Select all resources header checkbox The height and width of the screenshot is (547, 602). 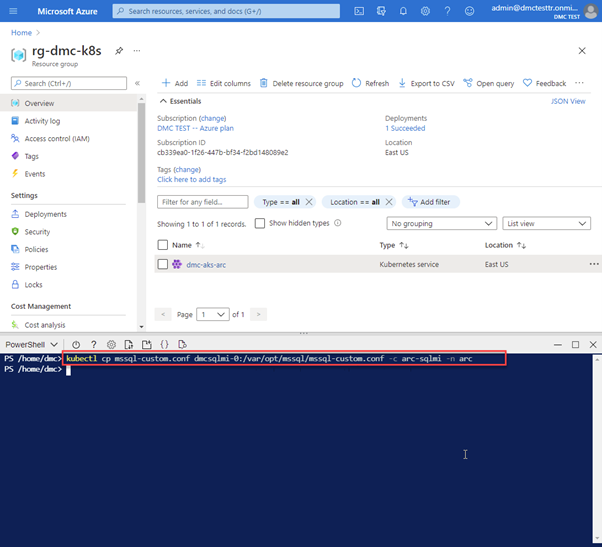coord(163,245)
